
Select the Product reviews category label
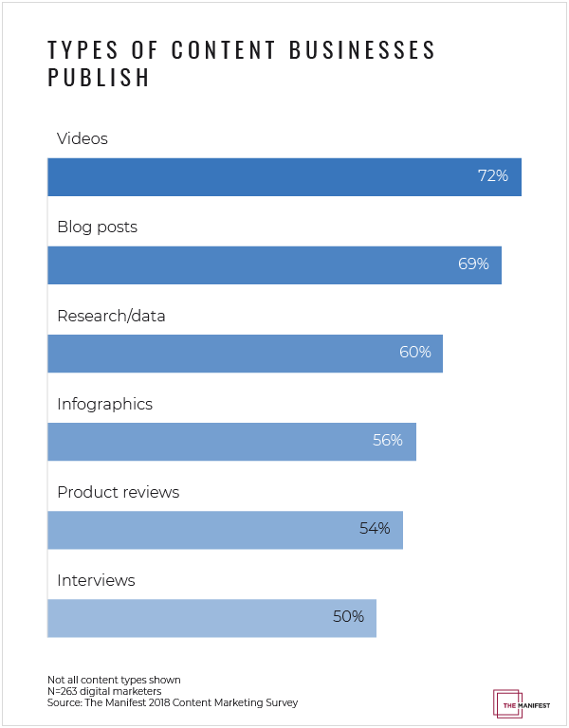pyautogui.click(x=118, y=492)
